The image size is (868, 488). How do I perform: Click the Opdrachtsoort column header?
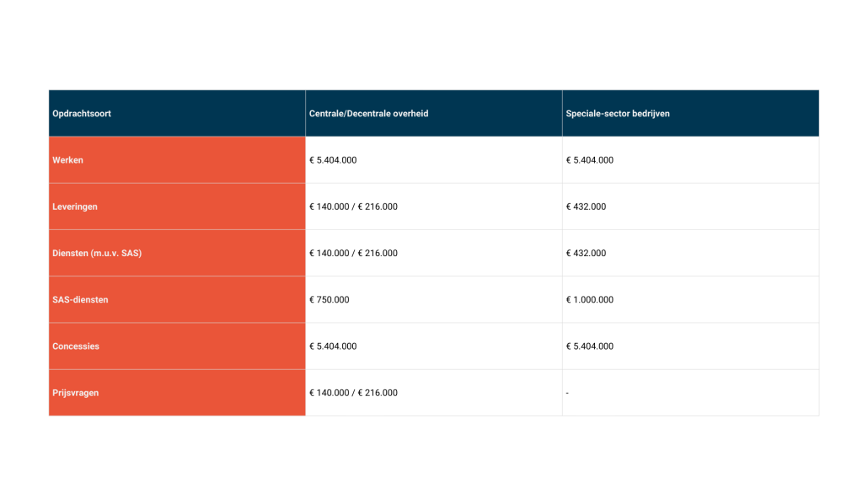tap(82, 114)
